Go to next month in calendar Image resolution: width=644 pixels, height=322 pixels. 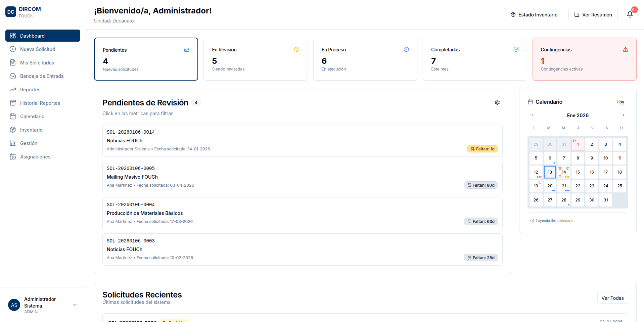click(624, 115)
